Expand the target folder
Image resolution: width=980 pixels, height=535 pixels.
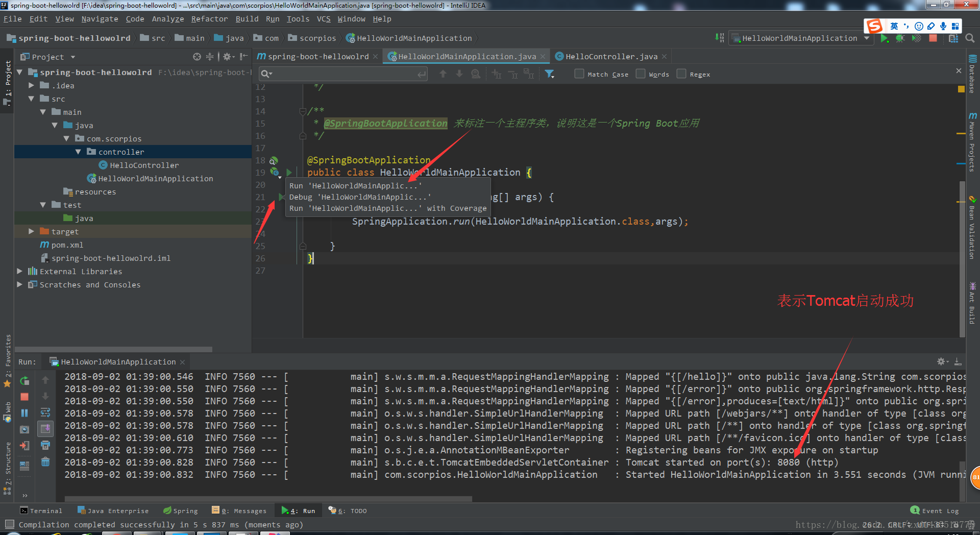coord(31,232)
